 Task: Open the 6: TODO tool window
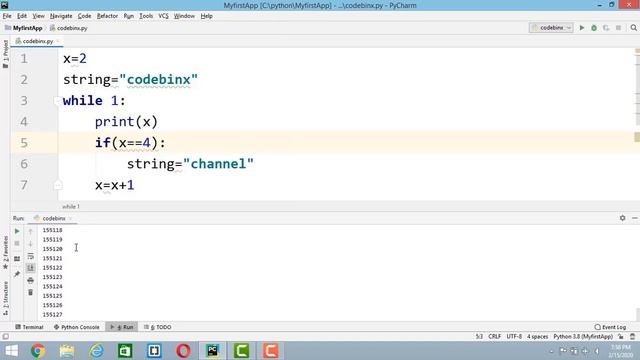click(158, 327)
